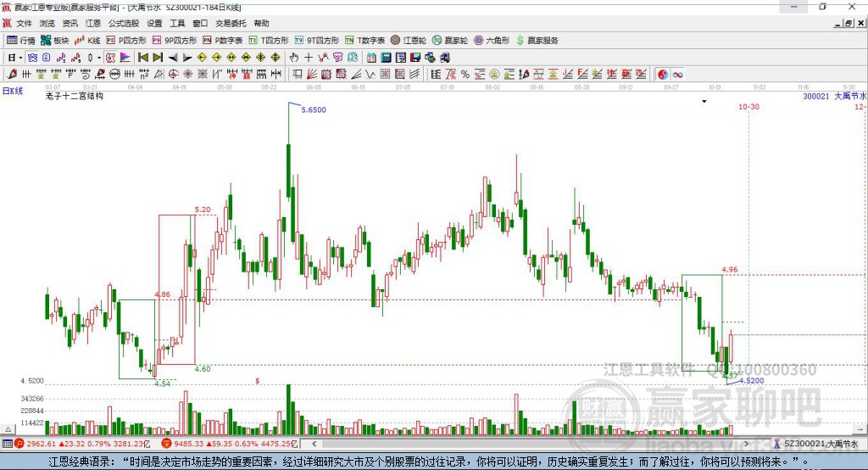868x470 pixels.
Task: Open the 六角形 hexagon chart
Action: 492,41
